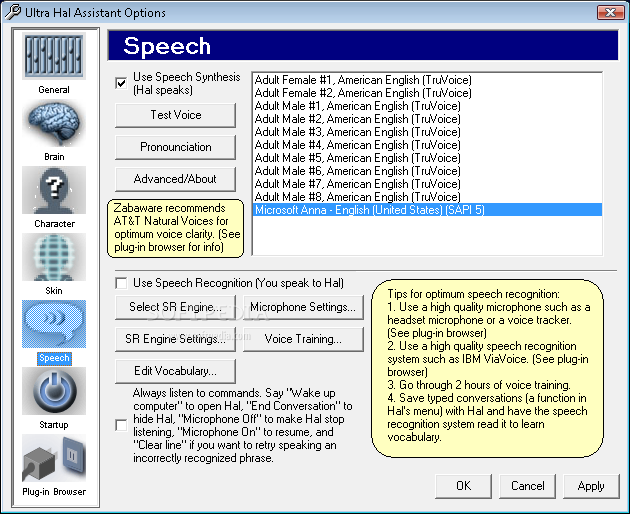Select Adult Female #2 TruVoice voice

click(x=427, y=93)
